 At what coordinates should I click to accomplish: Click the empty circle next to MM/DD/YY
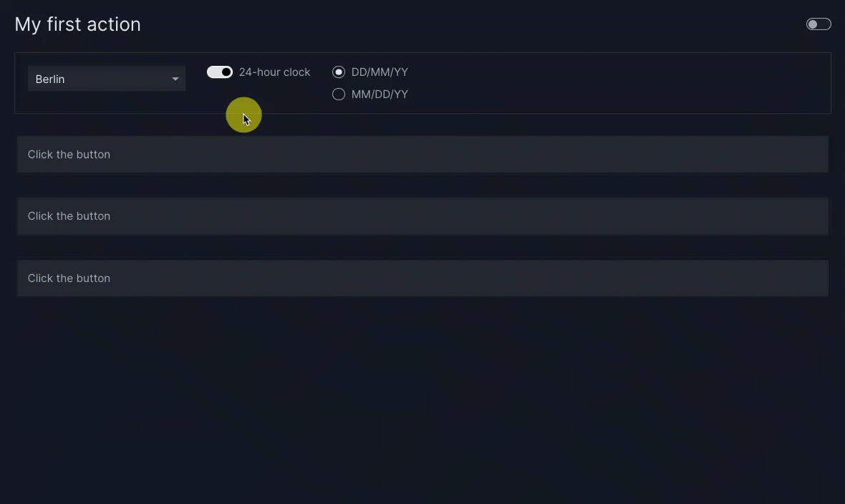[339, 94]
